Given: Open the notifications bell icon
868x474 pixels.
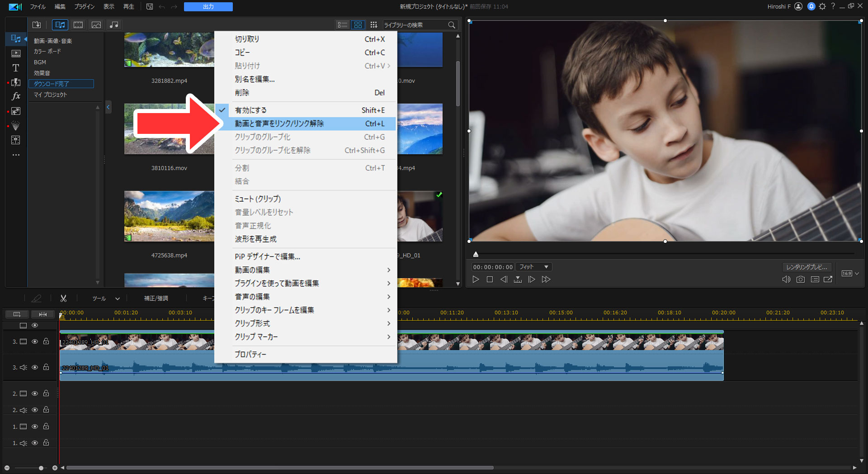Looking at the screenshot, I should 811,6.
